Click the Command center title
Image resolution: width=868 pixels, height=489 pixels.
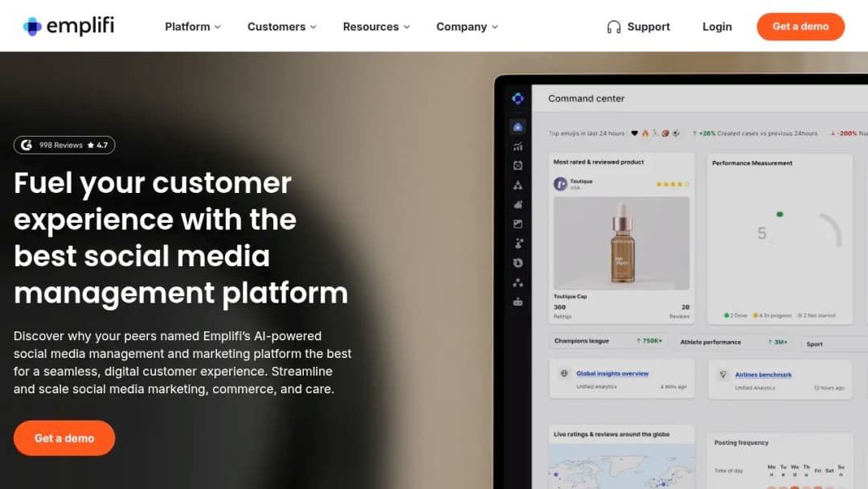click(586, 99)
